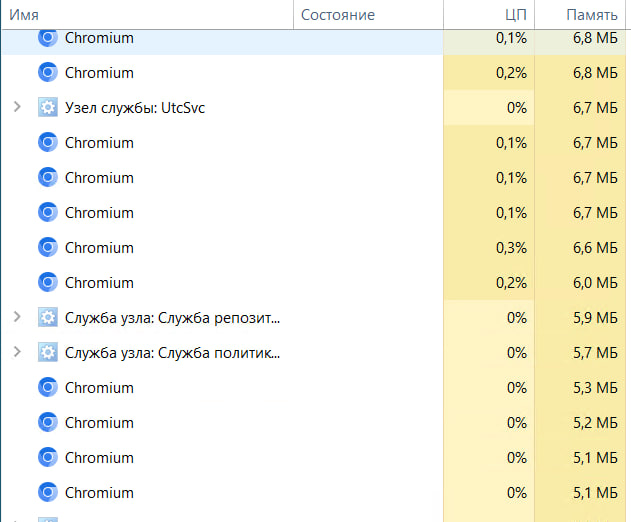631x522 pixels.
Task: Click the 5,7 МБ memory cell
Action: tap(593, 353)
